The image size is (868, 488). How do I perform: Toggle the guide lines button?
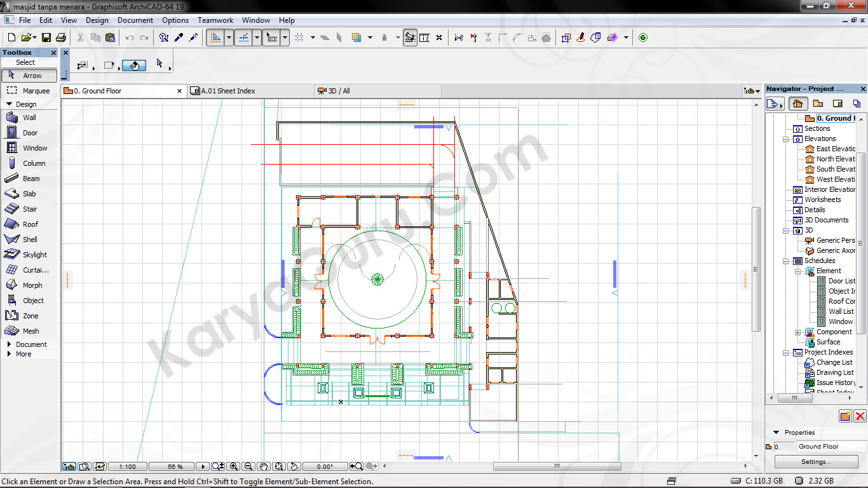[x=215, y=38]
